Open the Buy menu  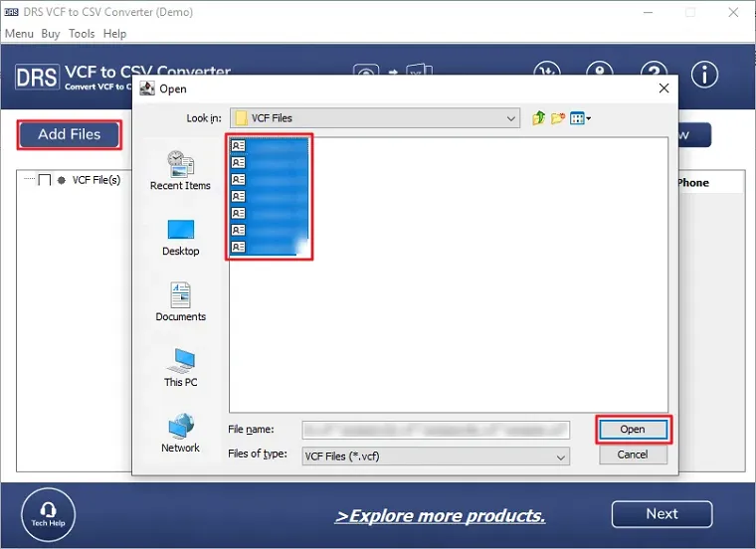pos(51,34)
